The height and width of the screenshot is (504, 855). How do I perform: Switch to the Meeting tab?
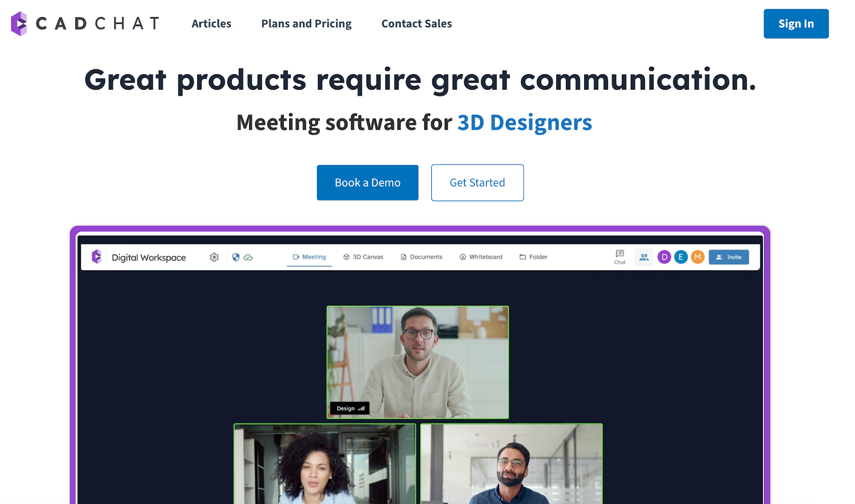309,257
